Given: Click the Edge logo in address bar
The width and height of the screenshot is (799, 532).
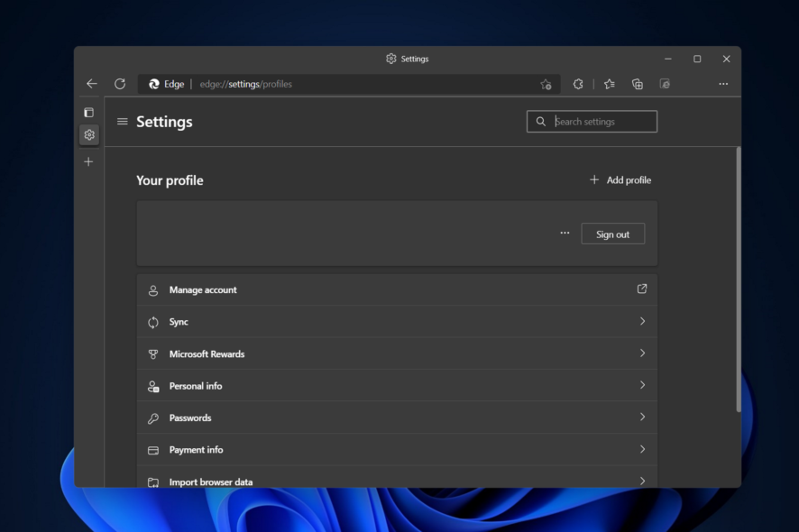Looking at the screenshot, I should [154, 84].
